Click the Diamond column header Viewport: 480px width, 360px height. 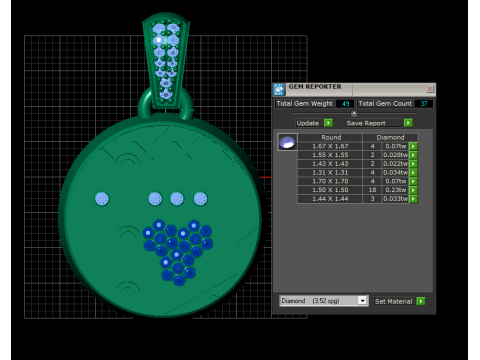point(390,137)
